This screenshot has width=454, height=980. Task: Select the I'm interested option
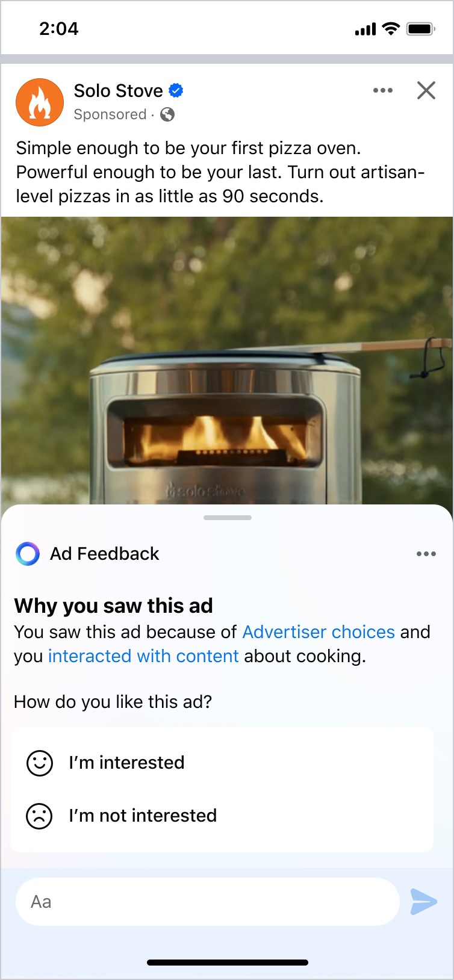point(222,763)
